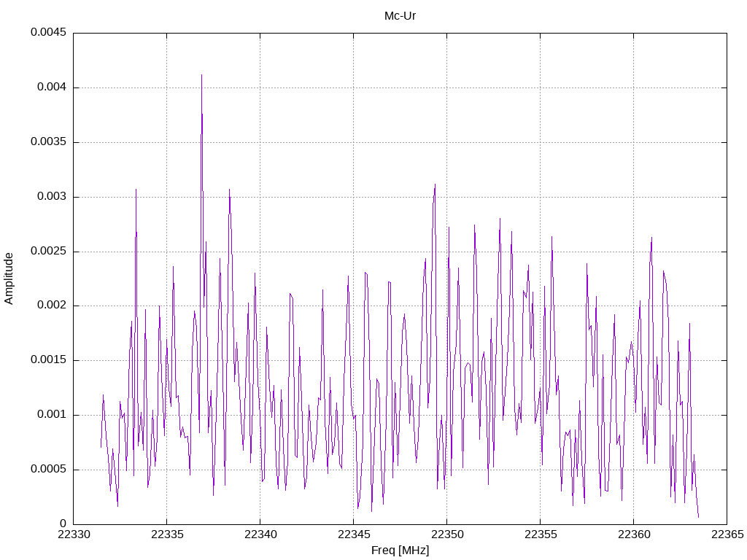This screenshot has height=560, width=747.
Task: Click the 0.0045 y-axis tick label
Action: tap(49, 32)
